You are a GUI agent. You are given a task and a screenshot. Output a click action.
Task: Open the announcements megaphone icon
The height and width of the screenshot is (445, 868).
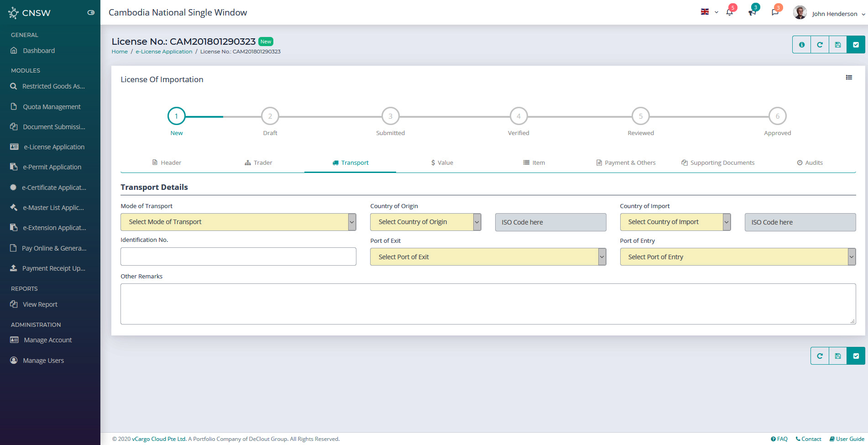pyautogui.click(x=752, y=12)
